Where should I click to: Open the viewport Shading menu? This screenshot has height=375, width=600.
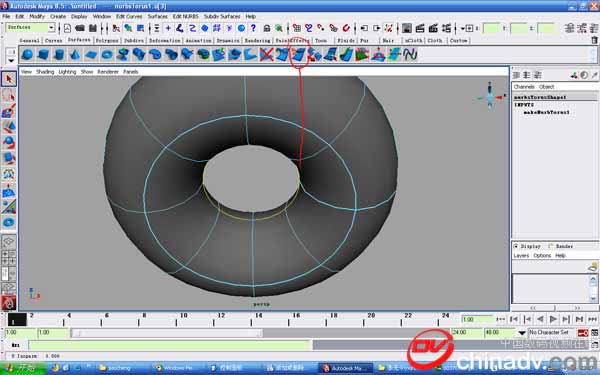coord(45,72)
